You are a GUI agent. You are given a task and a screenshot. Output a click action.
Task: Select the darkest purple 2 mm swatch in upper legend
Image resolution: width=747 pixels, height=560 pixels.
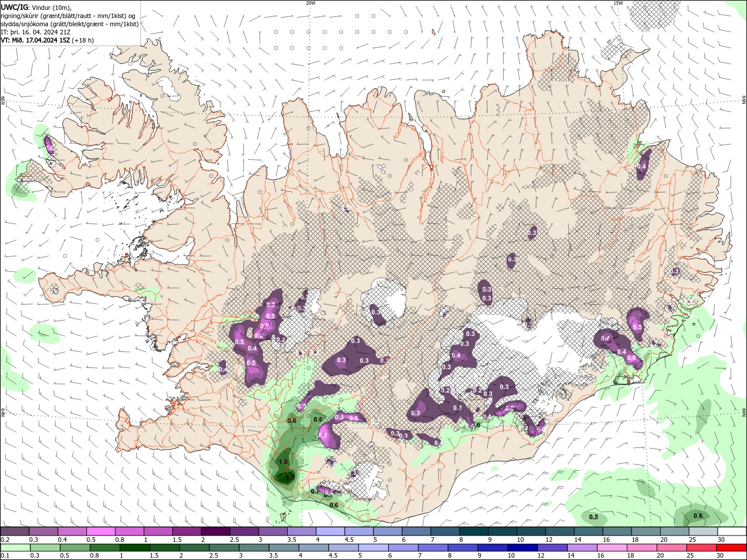pyautogui.click(x=215, y=531)
